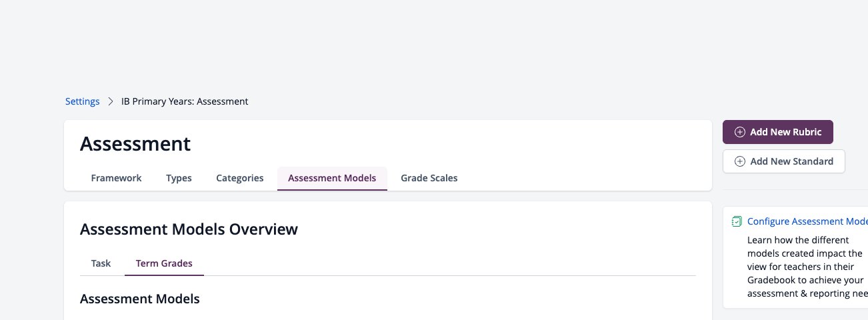The image size is (868, 320).
Task: Click the Assessment page heading
Action: click(x=135, y=143)
